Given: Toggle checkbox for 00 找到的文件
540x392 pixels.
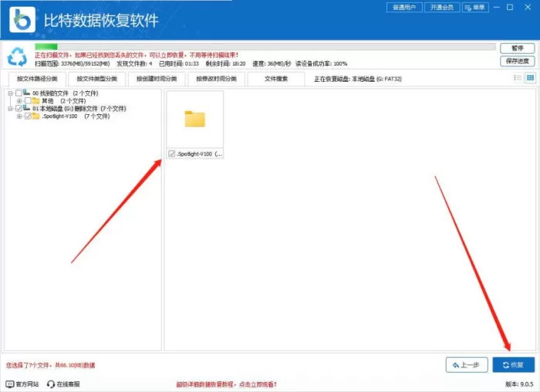Looking at the screenshot, I should tap(19, 93).
